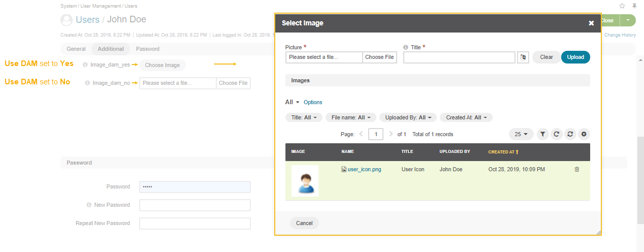Click the favorite star icon
The height and width of the screenshot is (252, 644).
(622, 6)
